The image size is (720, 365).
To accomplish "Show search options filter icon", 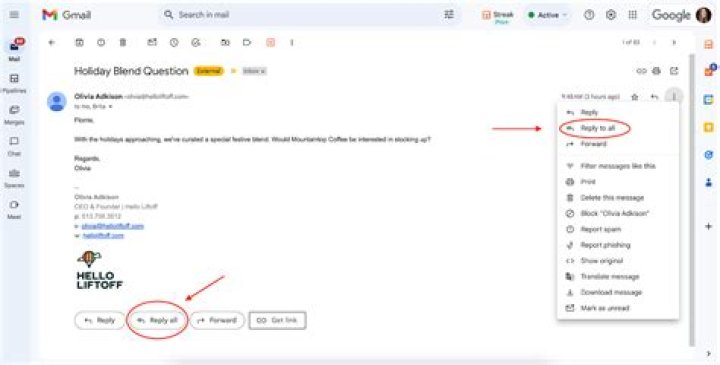I will point(449,15).
